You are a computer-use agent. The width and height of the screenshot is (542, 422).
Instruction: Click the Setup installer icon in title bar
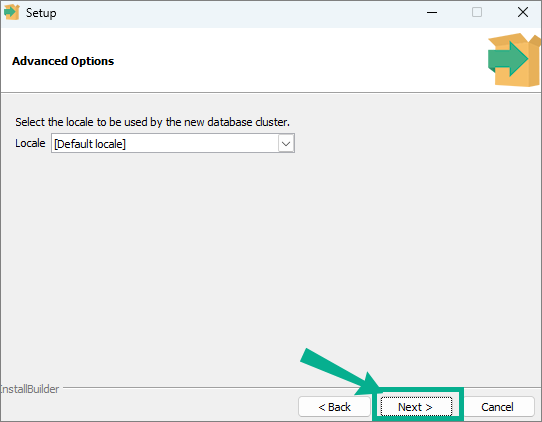[11, 12]
